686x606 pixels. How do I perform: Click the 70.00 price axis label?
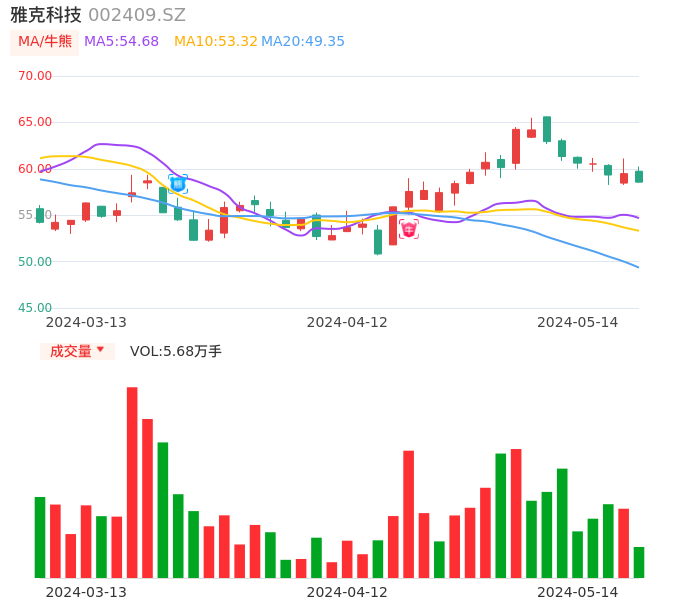(35, 76)
